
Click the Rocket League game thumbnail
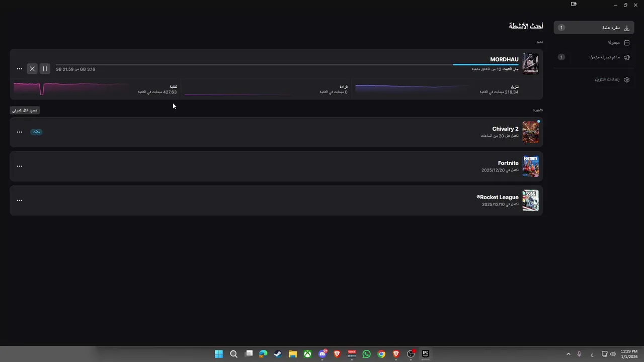click(x=530, y=201)
